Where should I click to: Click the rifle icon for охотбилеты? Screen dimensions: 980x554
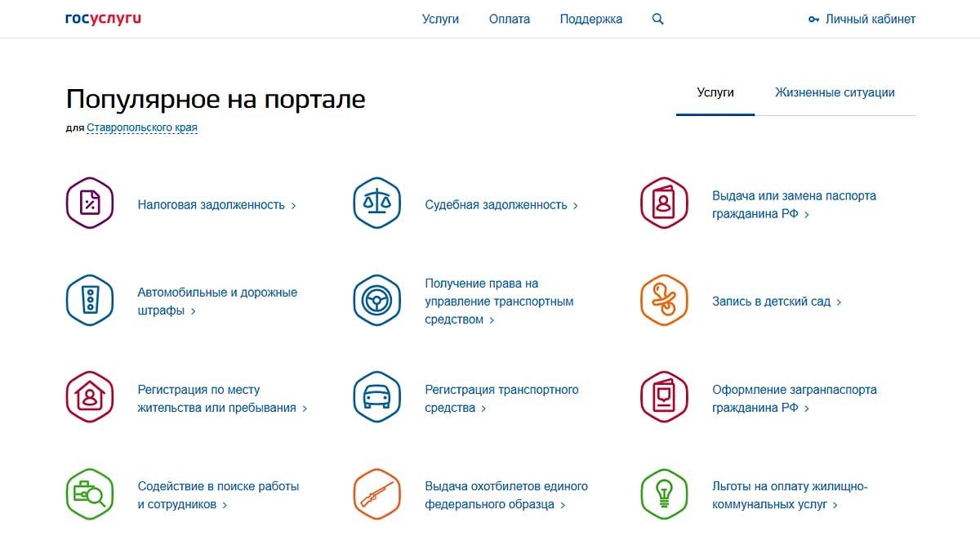click(376, 494)
